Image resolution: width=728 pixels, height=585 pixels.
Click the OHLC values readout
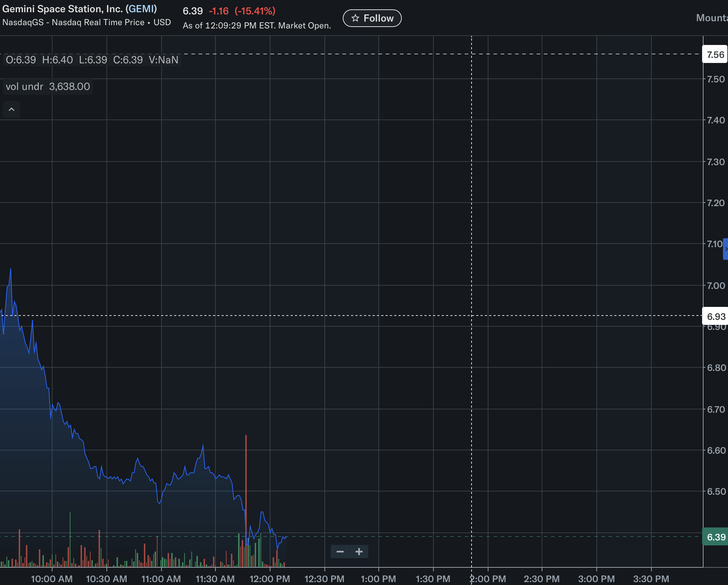[92, 60]
